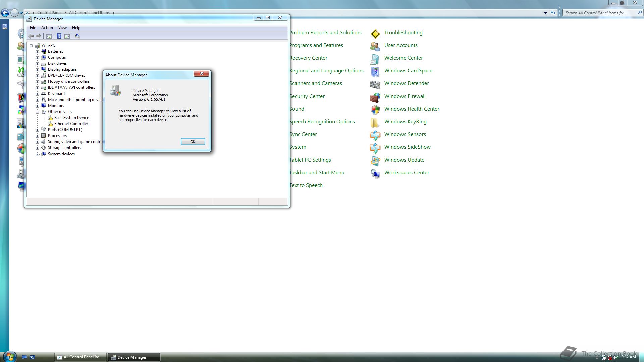Click Show/Hide Action Pane toolbar icon
This screenshot has height=362, width=644.
point(67,36)
